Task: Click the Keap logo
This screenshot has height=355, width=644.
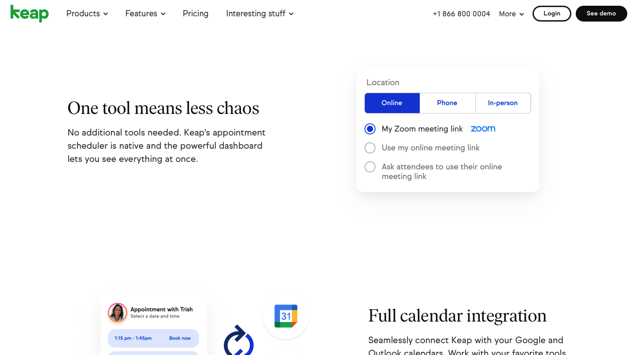Action: tap(30, 14)
